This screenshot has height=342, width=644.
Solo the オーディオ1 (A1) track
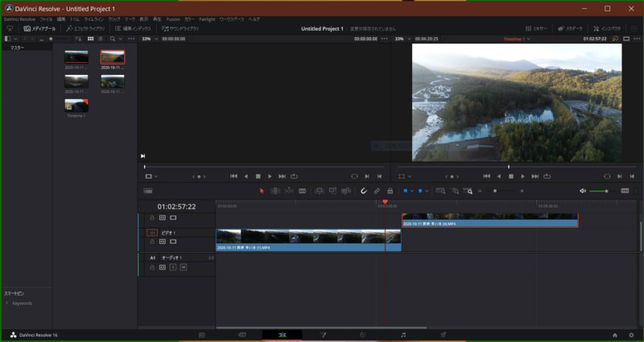click(173, 267)
